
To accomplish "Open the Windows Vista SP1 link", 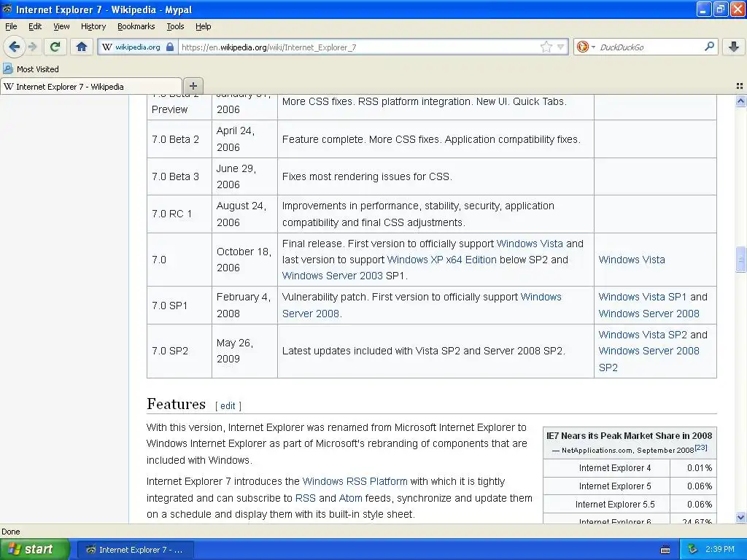I will coord(642,297).
